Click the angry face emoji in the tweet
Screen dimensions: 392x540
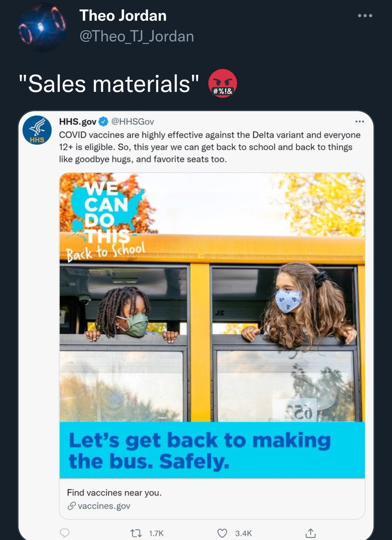223,83
